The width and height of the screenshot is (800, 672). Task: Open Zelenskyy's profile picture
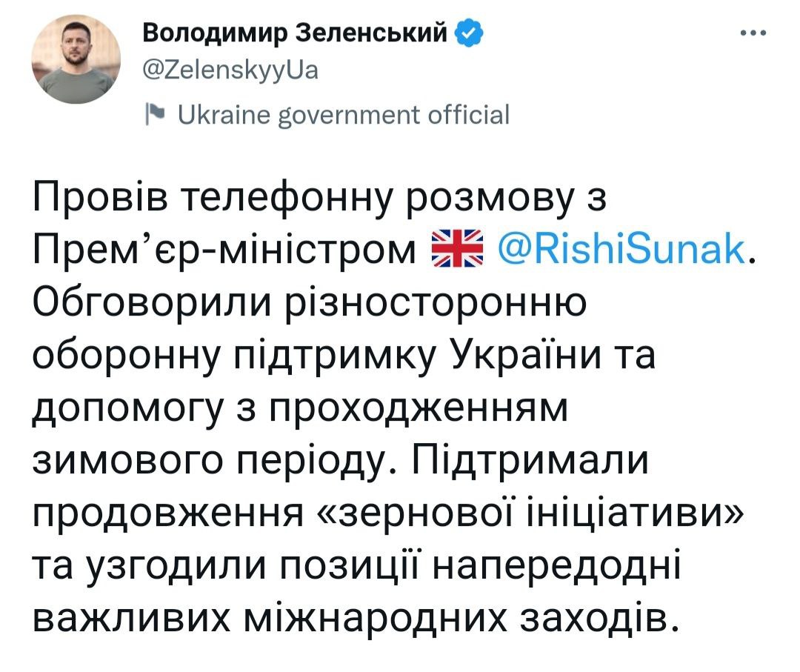point(76,59)
